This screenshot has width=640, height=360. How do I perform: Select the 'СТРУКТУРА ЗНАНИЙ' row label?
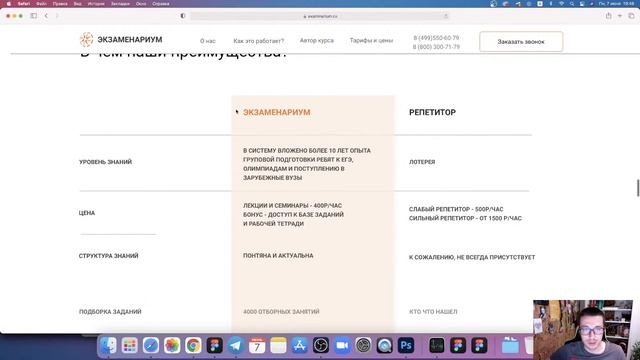click(109, 256)
